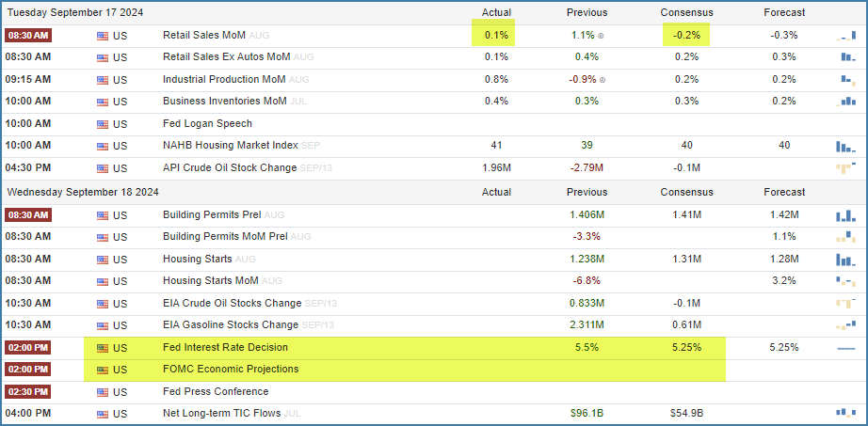Click revision marker beside Retail Sales 1.1%
Image resolution: width=868 pixels, height=426 pixels.
(x=602, y=36)
